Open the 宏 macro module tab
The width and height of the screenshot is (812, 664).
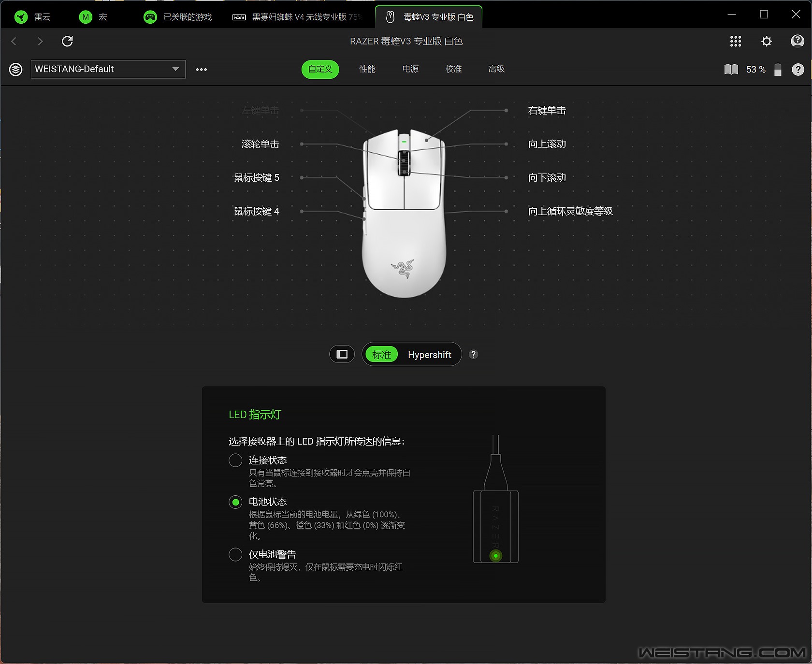(x=93, y=17)
